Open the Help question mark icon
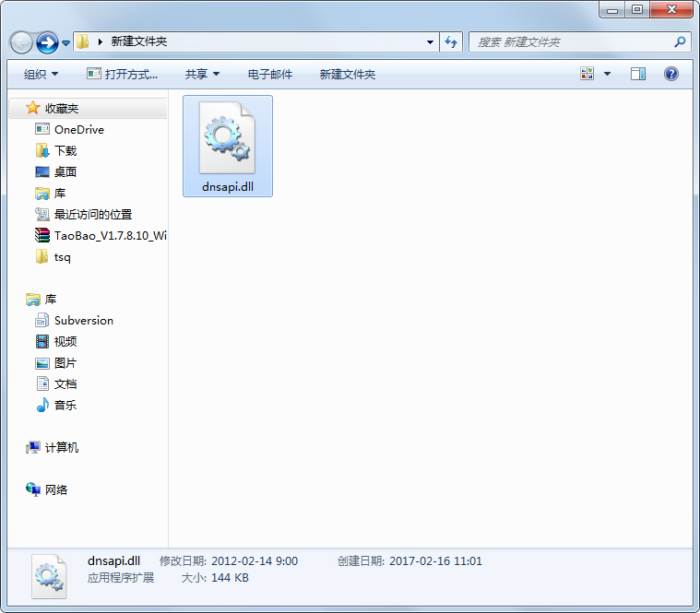 [x=671, y=74]
